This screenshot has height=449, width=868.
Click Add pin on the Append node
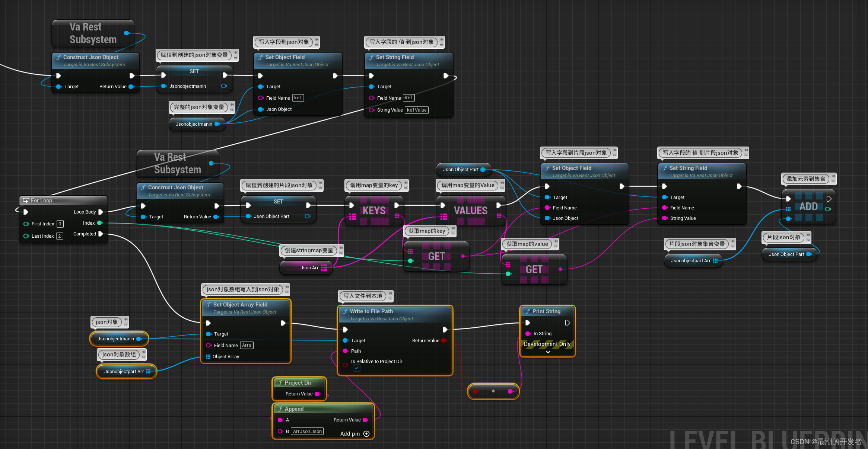(355, 434)
